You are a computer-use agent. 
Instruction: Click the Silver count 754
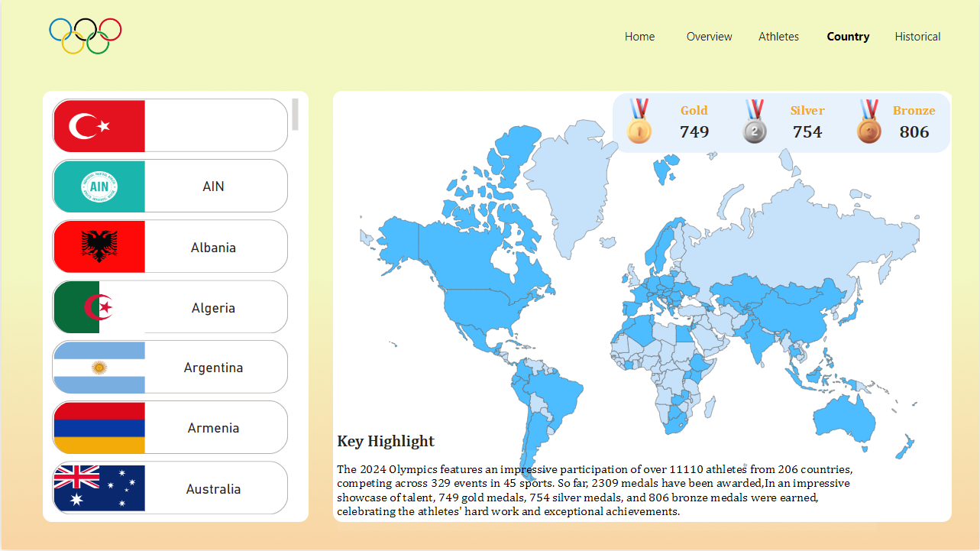[807, 132]
